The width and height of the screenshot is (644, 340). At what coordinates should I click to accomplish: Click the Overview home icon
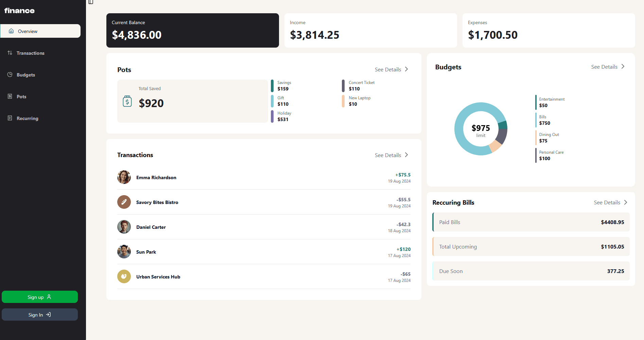11,31
